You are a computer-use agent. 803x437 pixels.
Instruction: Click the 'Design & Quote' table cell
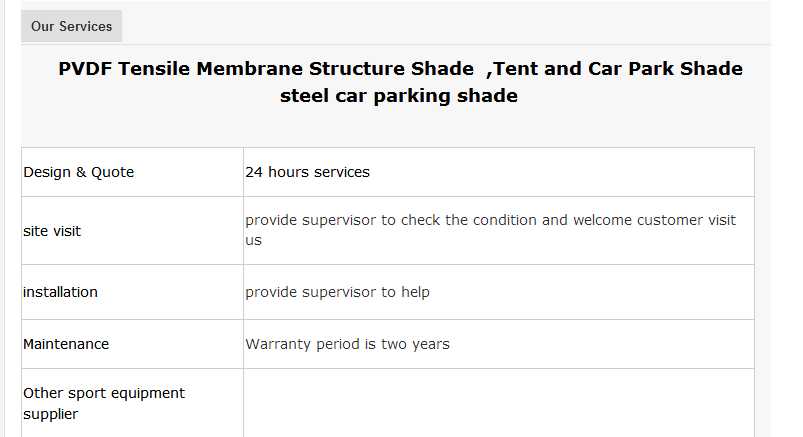coord(78,172)
